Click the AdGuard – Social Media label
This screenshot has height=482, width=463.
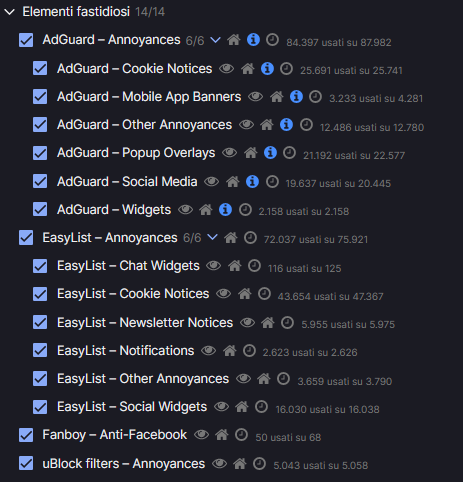coord(127,182)
